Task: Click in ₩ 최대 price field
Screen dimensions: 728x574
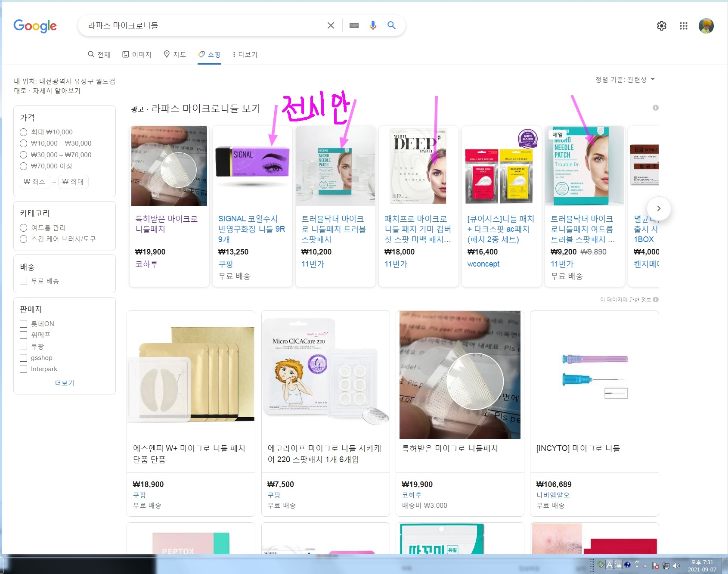Action: pyautogui.click(x=73, y=182)
